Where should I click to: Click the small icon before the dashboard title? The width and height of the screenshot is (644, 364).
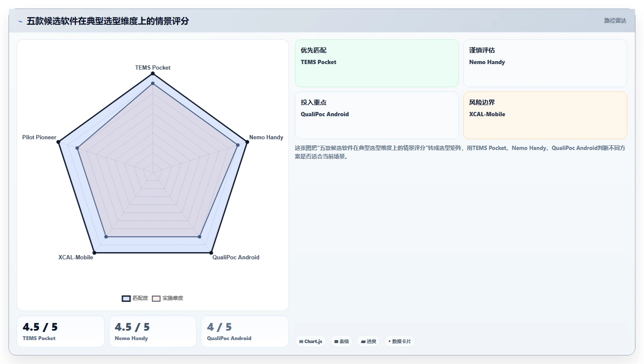20,21
